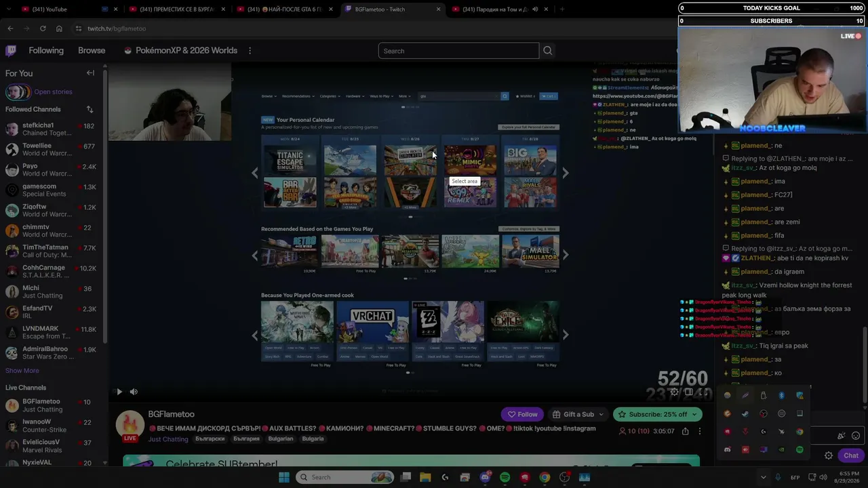868x488 pixels.
Task: Click the Spotify tray icon
Action: click(x=800, y=449)
